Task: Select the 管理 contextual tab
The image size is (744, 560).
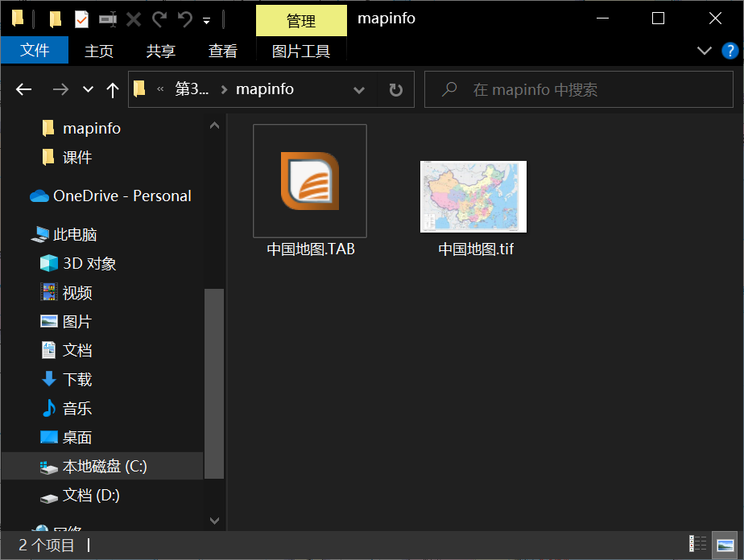Action: [x=301, y=20]
